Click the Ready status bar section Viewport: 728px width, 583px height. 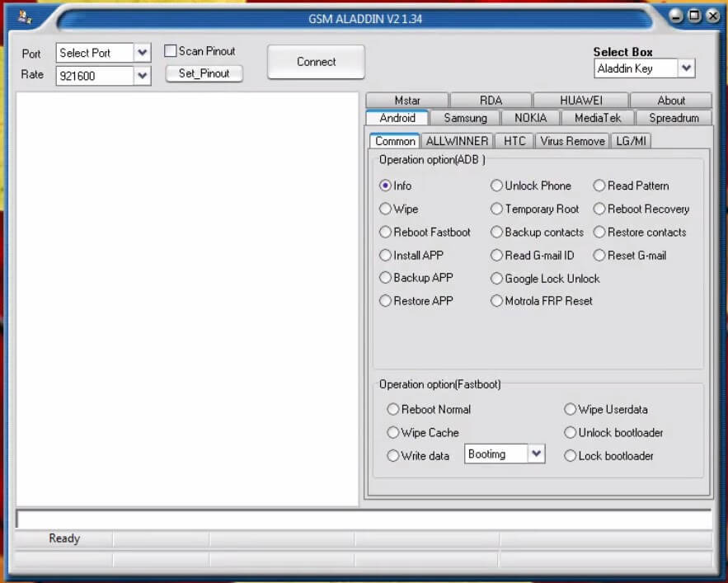(x=63, y=538)
